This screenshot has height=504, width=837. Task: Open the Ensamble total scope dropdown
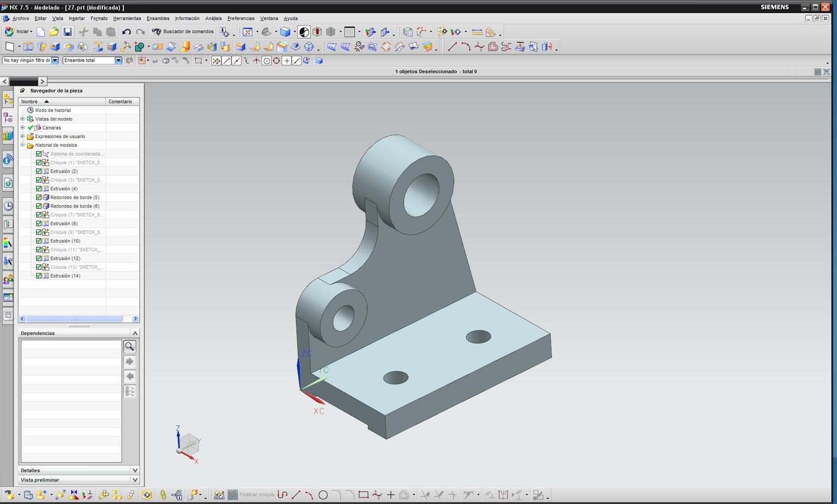click(118, 61)
